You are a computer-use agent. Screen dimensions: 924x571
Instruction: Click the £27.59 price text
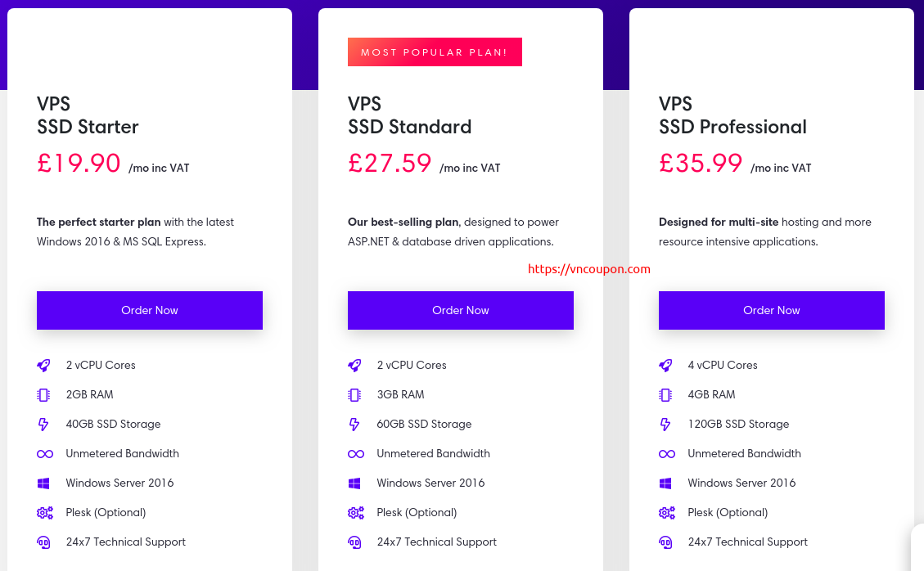(390, 164)
